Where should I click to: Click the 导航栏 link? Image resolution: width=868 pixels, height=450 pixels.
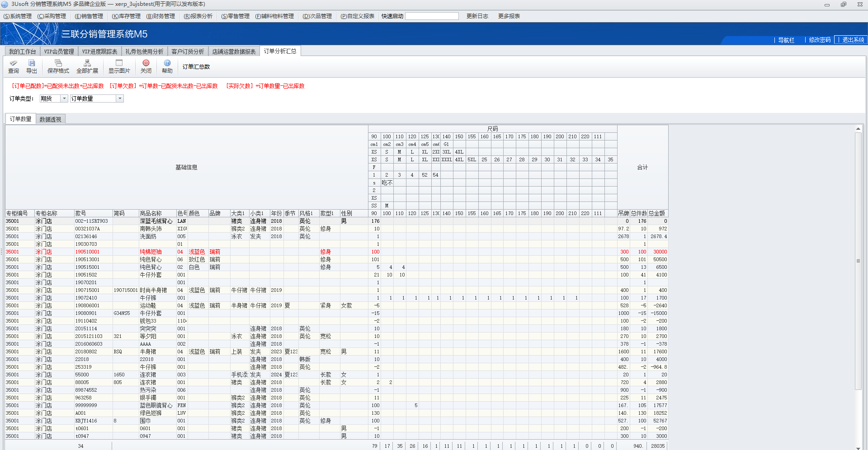[786, 40]
